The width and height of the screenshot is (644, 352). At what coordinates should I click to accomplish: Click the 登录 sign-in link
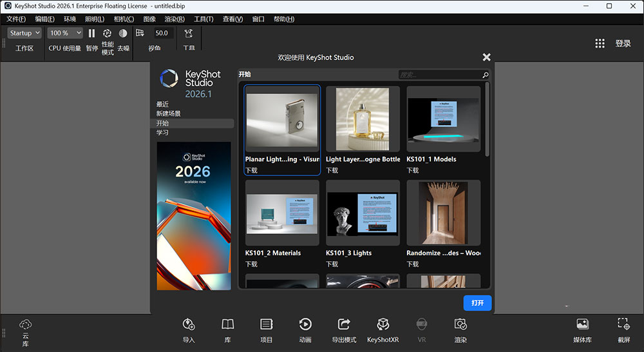point(623,43)
